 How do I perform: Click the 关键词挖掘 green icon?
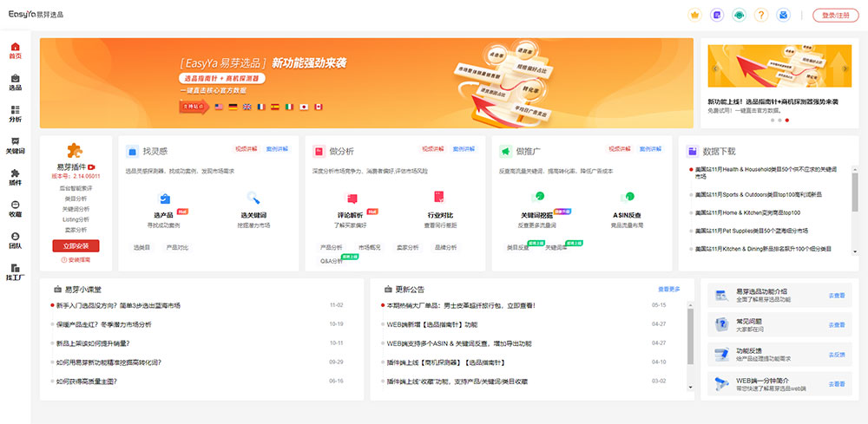point(537,197)
